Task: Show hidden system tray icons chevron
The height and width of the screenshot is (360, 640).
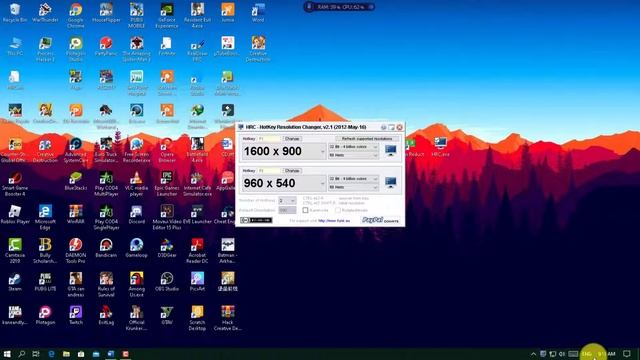Action: (533, 354)
